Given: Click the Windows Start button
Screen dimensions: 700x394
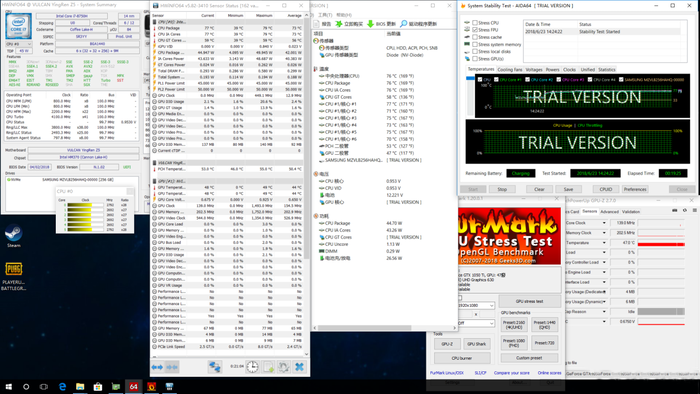Looking at the screenshot, I should point(8,387).
